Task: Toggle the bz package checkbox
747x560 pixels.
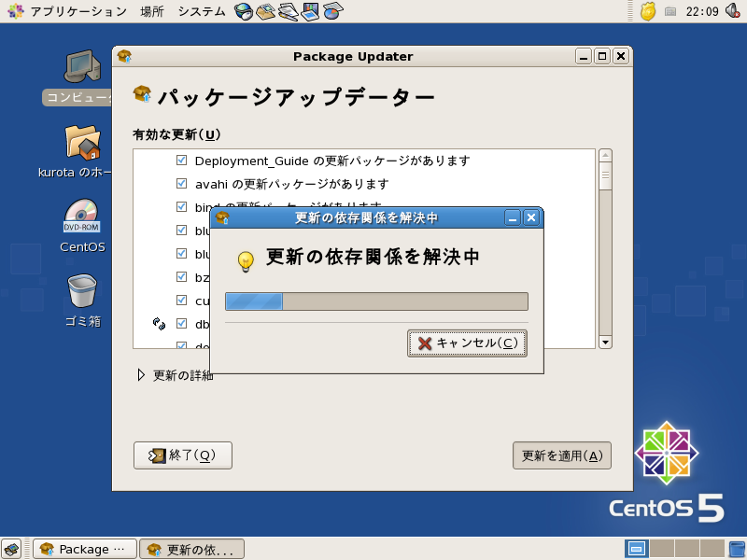Action: point(181,276)
